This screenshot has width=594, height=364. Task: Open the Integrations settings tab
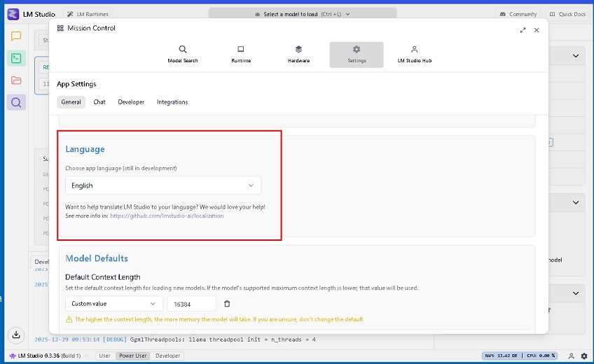tap(172, 102)
